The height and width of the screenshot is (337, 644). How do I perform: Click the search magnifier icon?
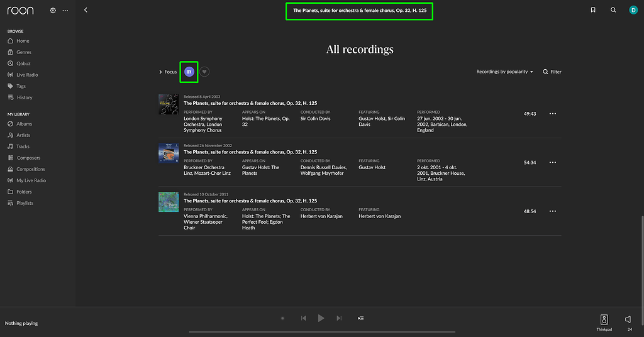point(613,10)
